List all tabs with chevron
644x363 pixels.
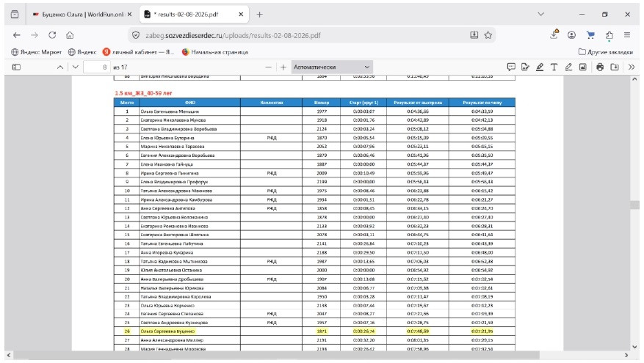click(541, 15)
